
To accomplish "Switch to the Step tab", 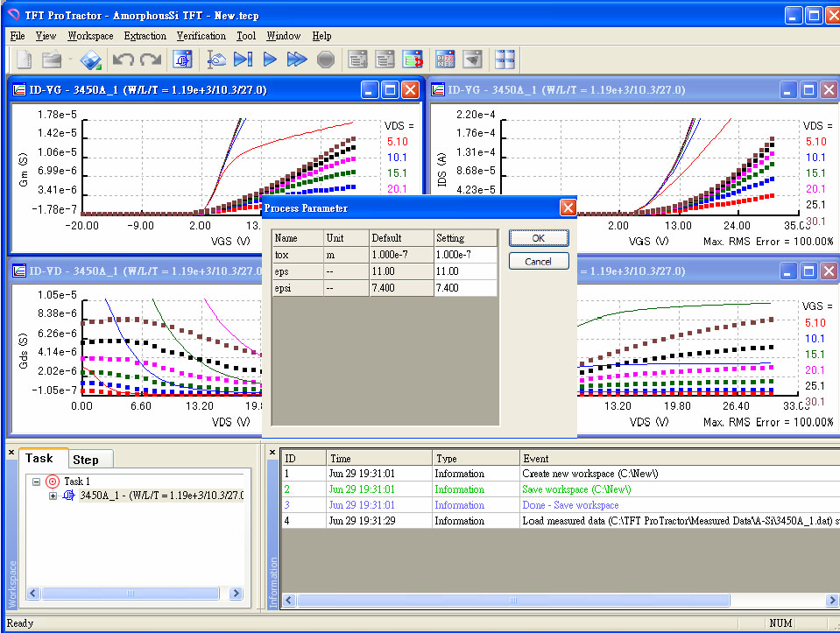I will point(86,460).
